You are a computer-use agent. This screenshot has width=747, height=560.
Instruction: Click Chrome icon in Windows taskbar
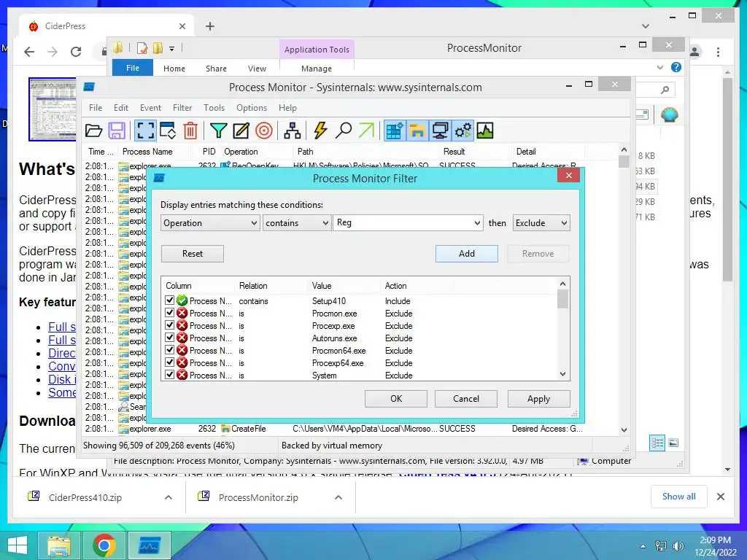pyautogui.click(x=104, y=545)
